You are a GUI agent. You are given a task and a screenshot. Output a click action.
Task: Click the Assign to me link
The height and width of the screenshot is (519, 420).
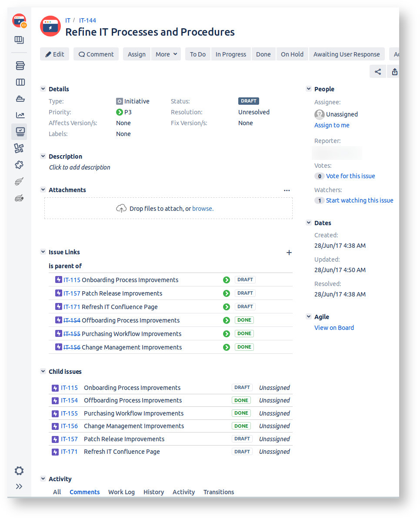(332, 125)
